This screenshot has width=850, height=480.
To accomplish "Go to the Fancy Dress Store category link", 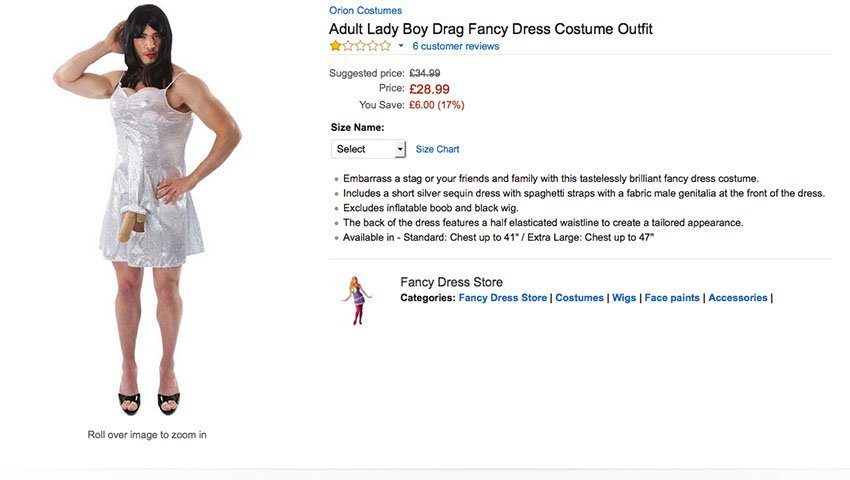I will tap(503, 298).
